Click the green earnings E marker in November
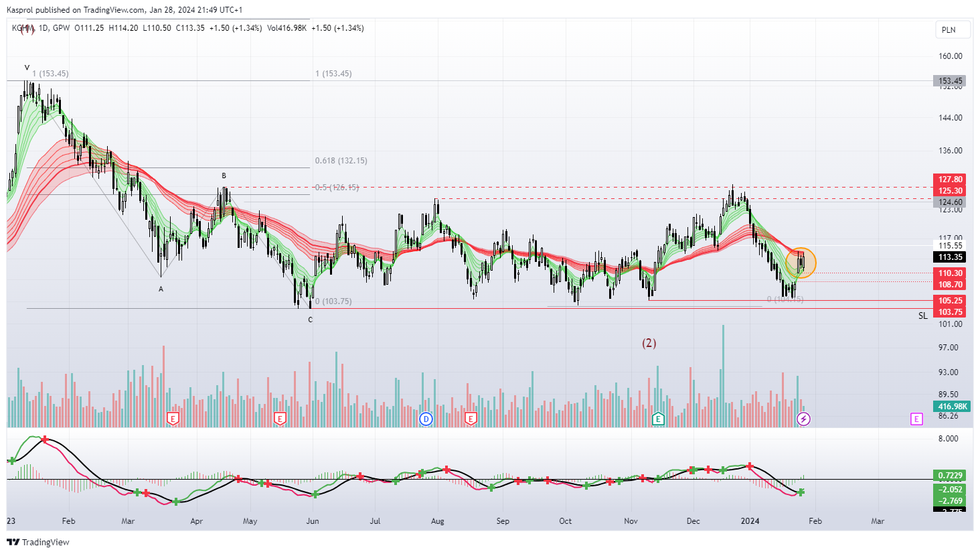Image resolution: width=980 pixels, height=554 pixels. click(658, 419)
